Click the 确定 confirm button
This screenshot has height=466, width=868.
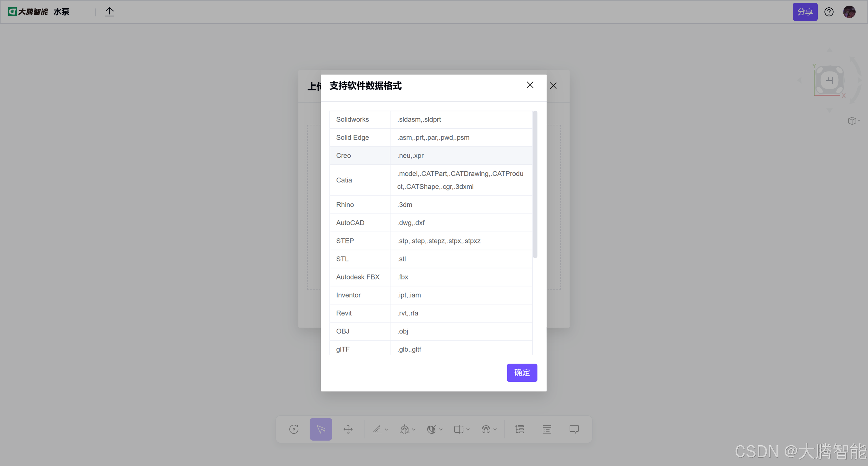tap(522, 373)
